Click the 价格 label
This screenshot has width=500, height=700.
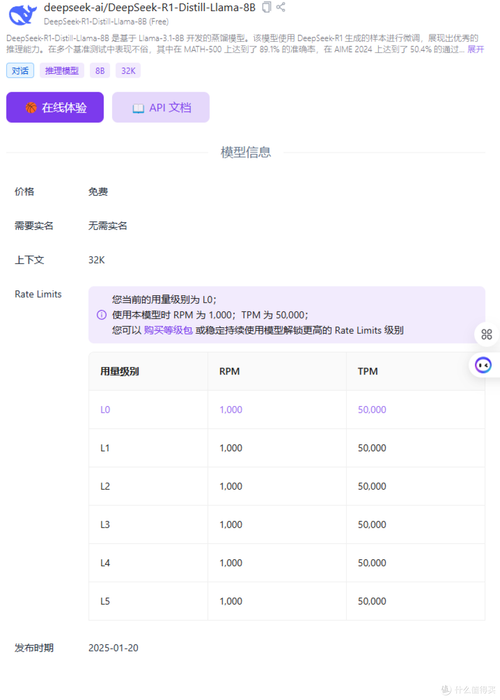pos(24,192)
